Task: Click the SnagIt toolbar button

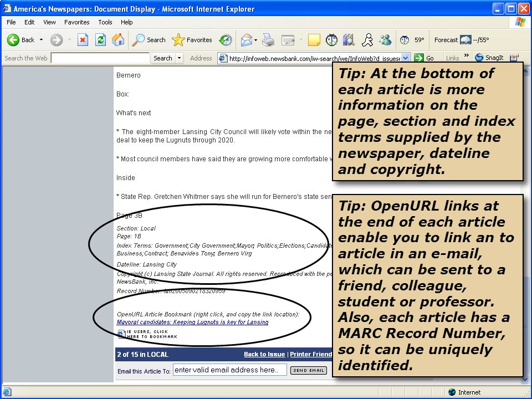Action: (489, 58)
